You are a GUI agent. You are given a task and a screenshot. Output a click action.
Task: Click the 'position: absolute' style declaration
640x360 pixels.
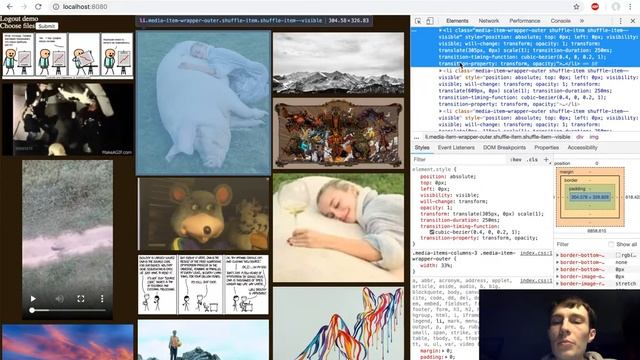coord(448,177)
